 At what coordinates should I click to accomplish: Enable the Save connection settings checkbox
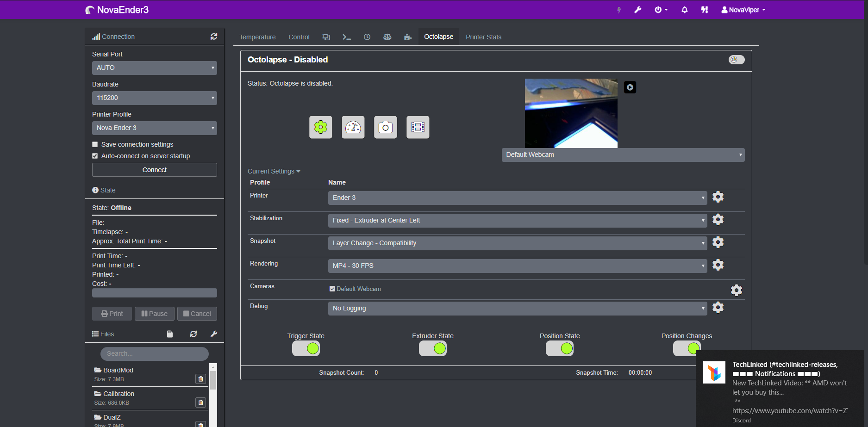tap(95, 144)
